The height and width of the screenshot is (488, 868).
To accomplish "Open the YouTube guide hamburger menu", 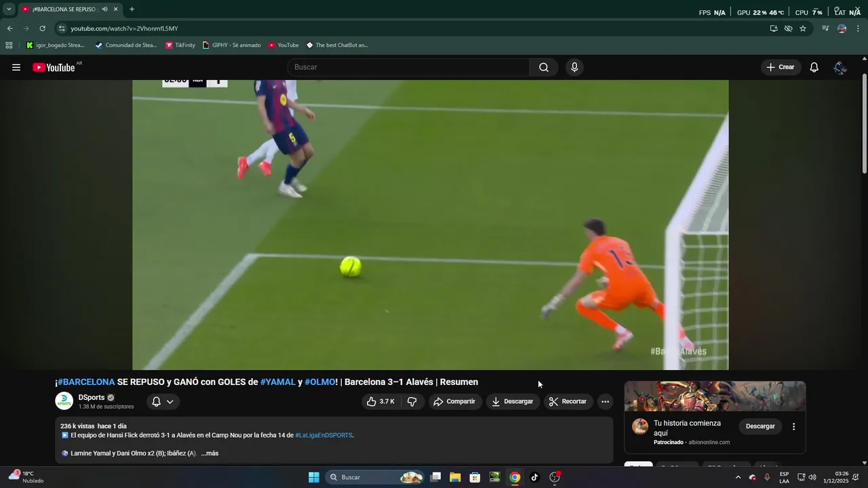I will (x=16, y=67).
